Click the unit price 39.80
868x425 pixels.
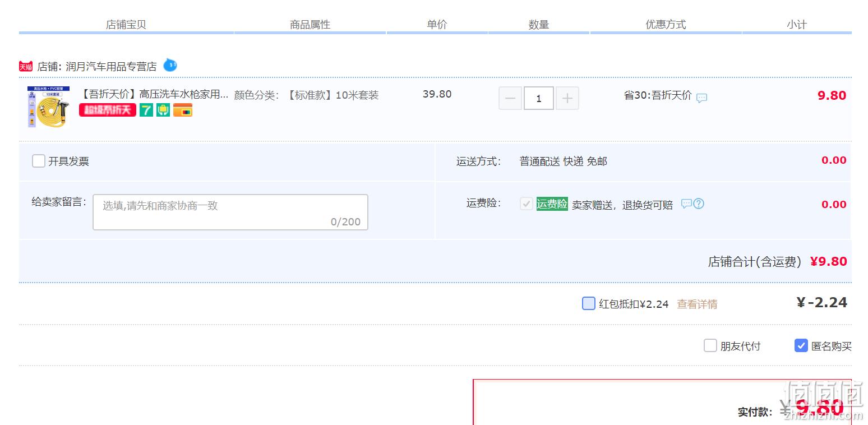437,94
